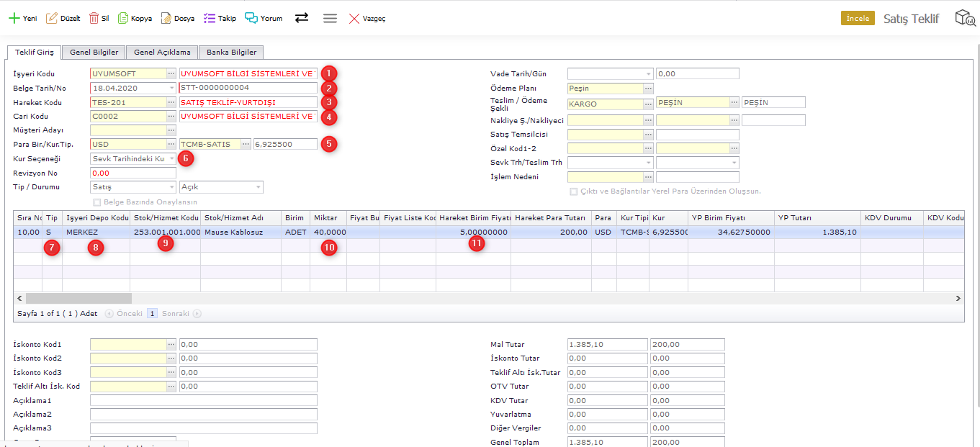Click the grid horizontal scrollbar thumb

click(x=78, y=298)
